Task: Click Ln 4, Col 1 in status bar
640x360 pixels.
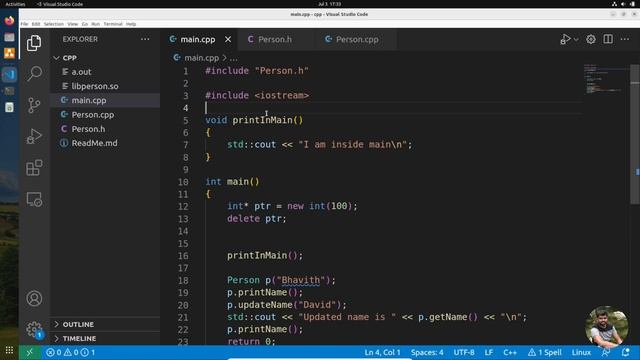Action: pos(382,352)
